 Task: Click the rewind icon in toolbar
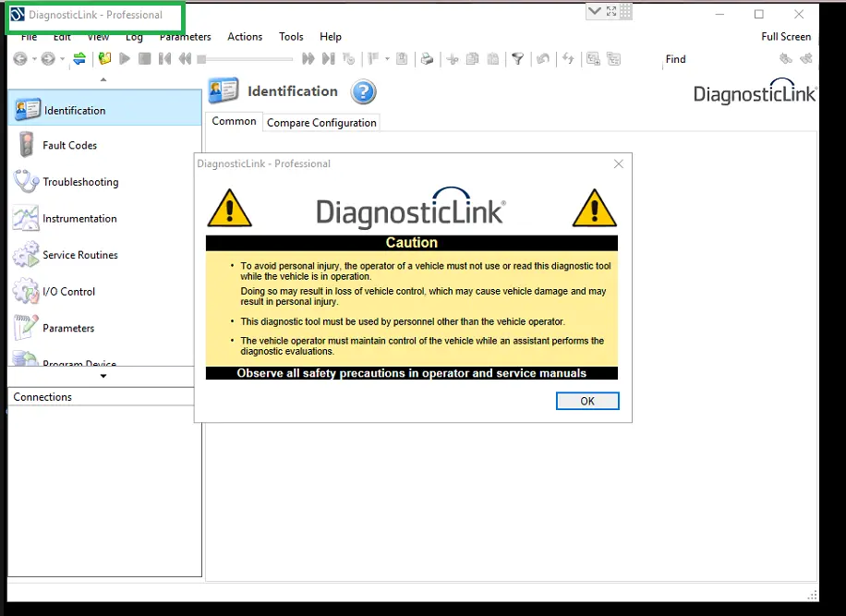coord(185,58)
